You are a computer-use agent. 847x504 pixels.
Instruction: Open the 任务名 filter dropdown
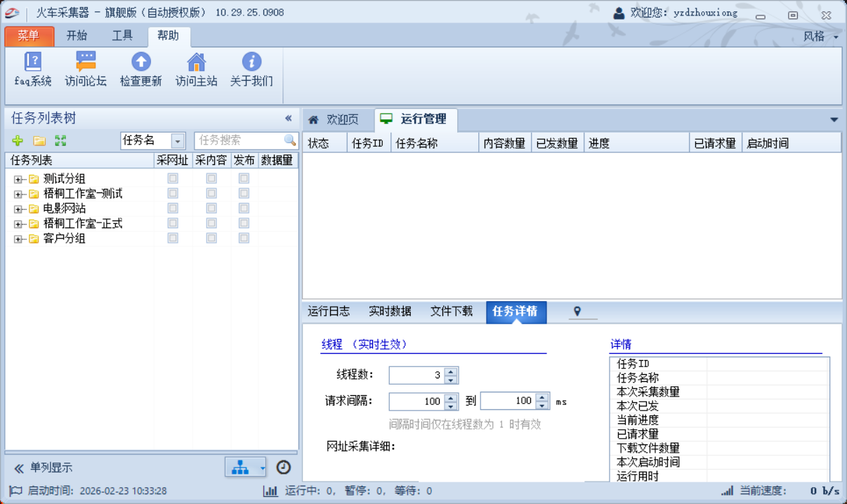[178, 141]
